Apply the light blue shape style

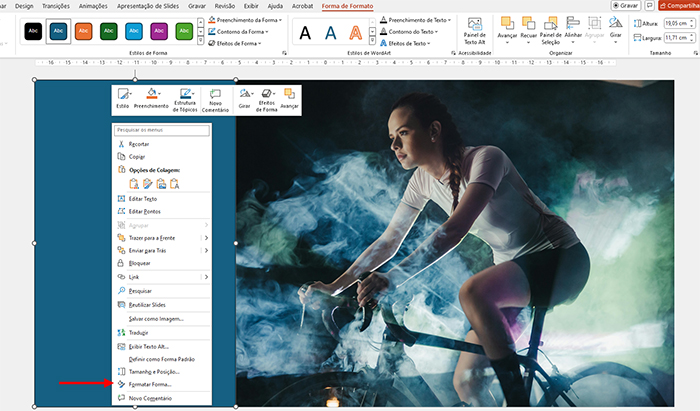click(133, 31)
